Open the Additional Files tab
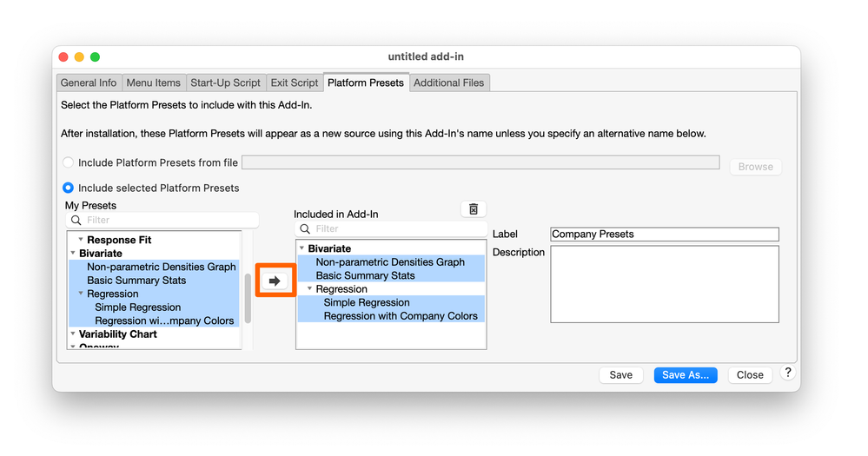 449,83
